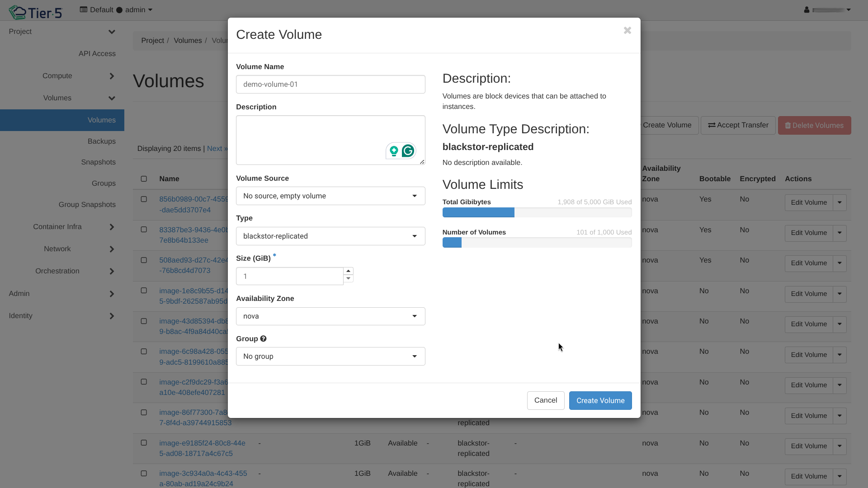868x488 pixels.
Task: Toggle the select-all volumes checkbox
Action: coord(144,179)
